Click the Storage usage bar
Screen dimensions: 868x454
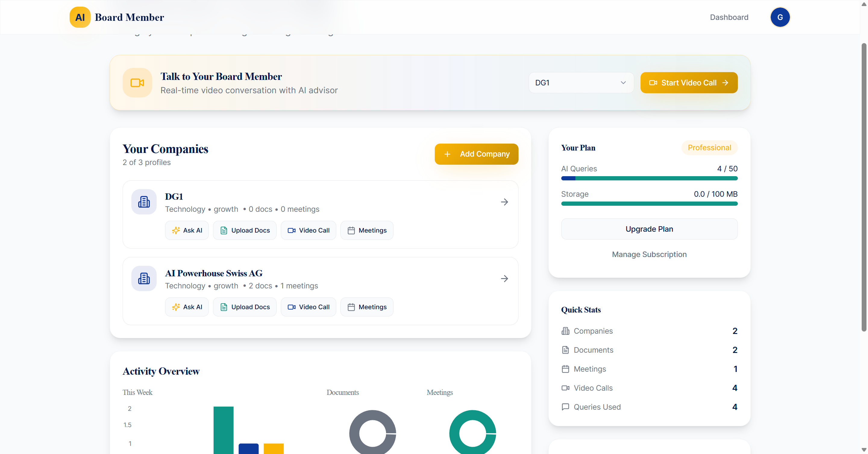[x=649, y=204]
